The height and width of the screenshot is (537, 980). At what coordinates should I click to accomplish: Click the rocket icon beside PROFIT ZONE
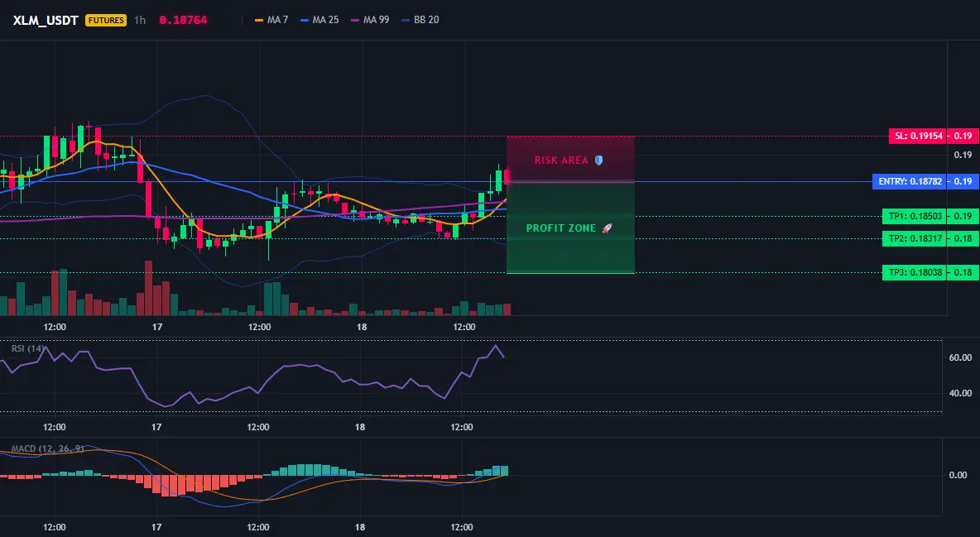click(607, 228)
